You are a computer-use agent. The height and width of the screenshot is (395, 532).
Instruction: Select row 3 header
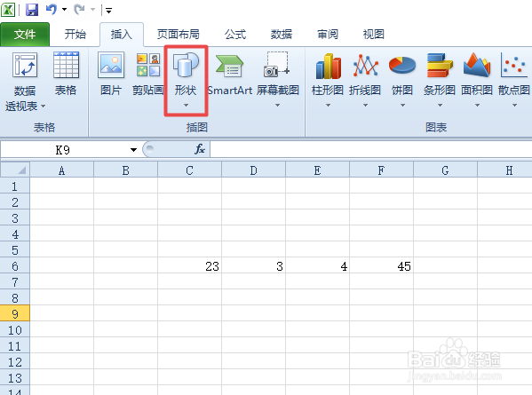pos(15,218)
